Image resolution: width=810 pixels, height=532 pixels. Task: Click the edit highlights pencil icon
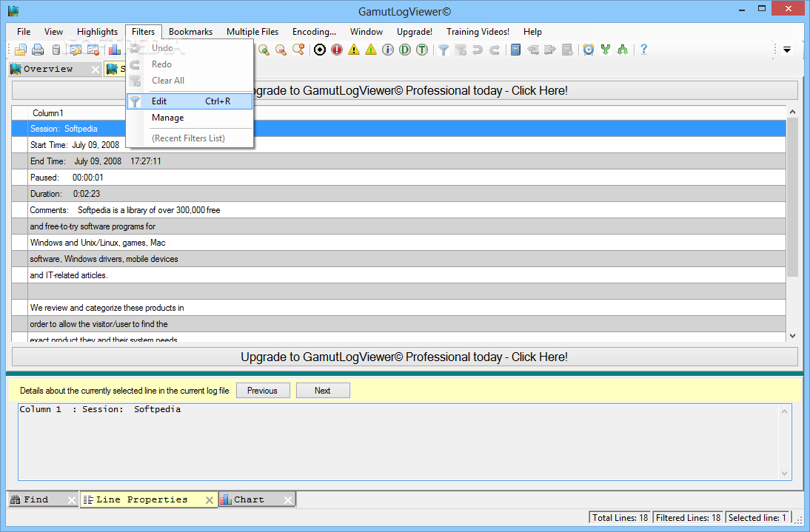[x=76, y=50]
